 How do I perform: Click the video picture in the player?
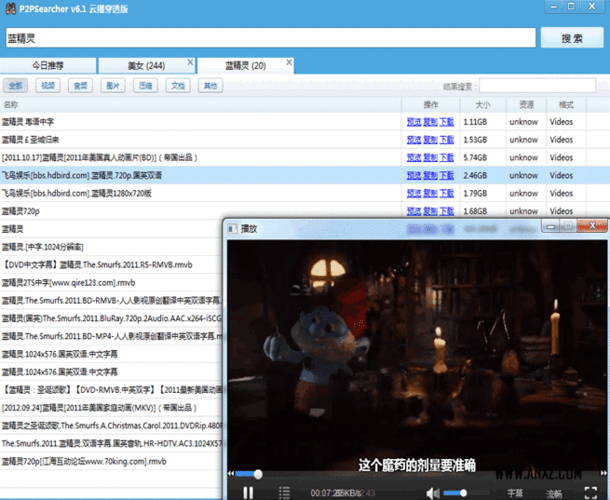[x=417, y=356]
